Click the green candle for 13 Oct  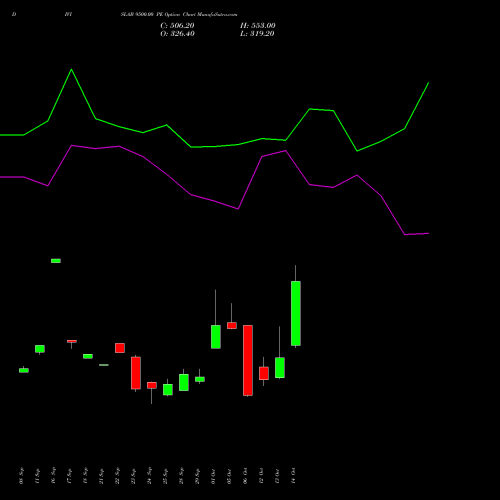click(x=280, y=367)
